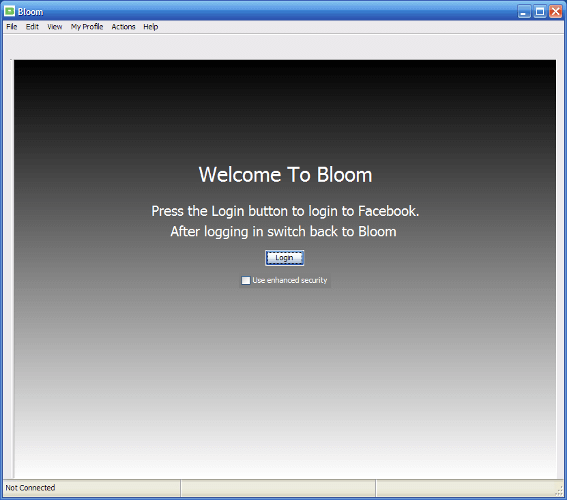Click the 'Use enhanced security' label text
Viewport: 567px width, 500px height.
click(290, 281)
